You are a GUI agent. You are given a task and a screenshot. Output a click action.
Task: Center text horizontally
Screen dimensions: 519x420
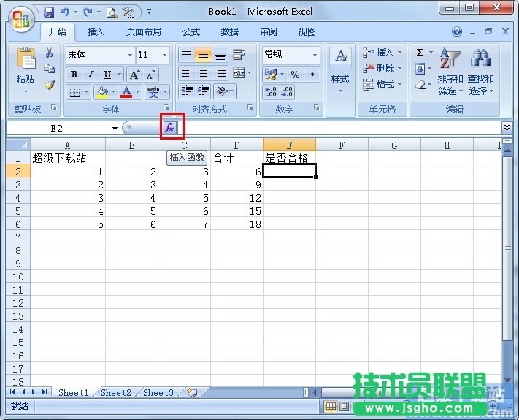click(203, 73)
